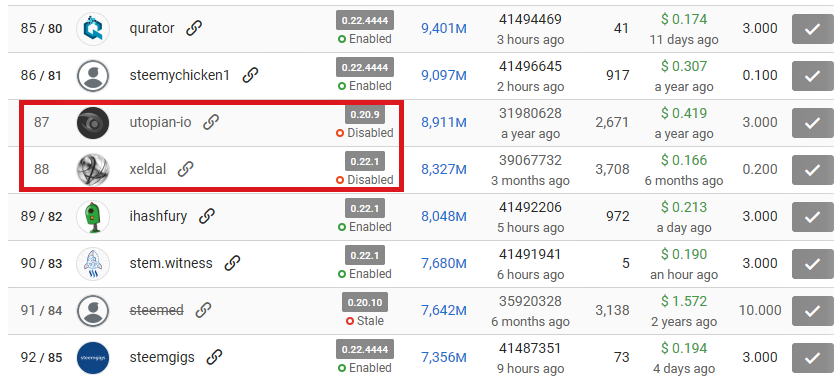Open the xeldal witness name
The height and width of the screenshot is (381, 838).
point(148,170)
